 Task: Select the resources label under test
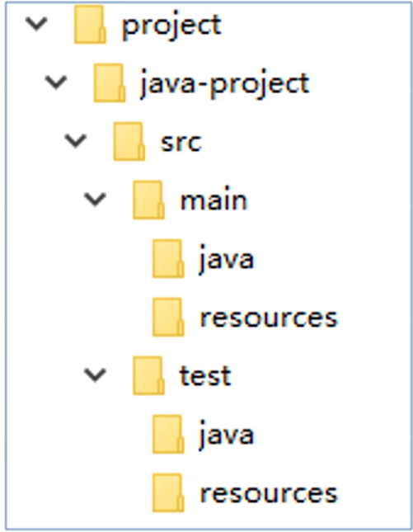[x=269, y=494]
